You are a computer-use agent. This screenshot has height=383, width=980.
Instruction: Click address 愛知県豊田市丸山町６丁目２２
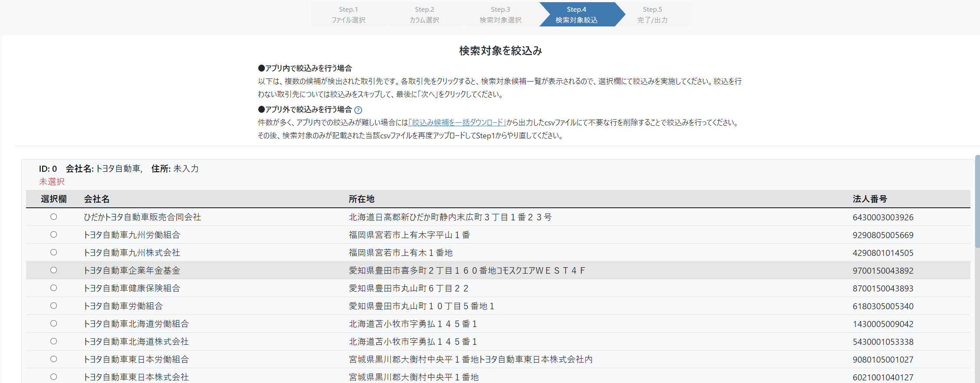409,288
